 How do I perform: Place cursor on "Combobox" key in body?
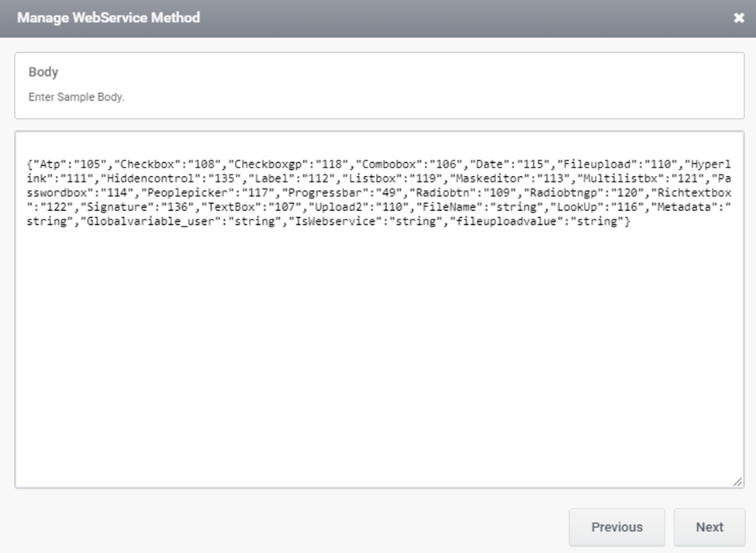[388, 164]
